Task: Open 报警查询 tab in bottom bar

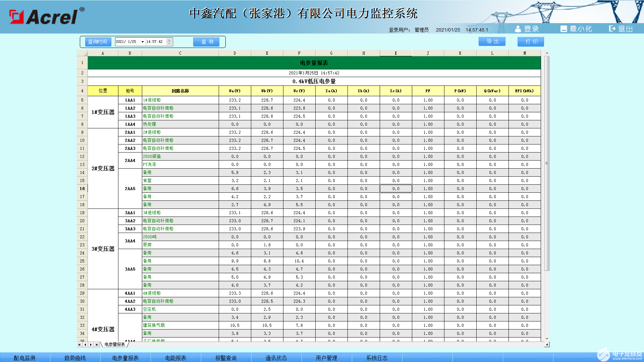Action: click(226, 358)
